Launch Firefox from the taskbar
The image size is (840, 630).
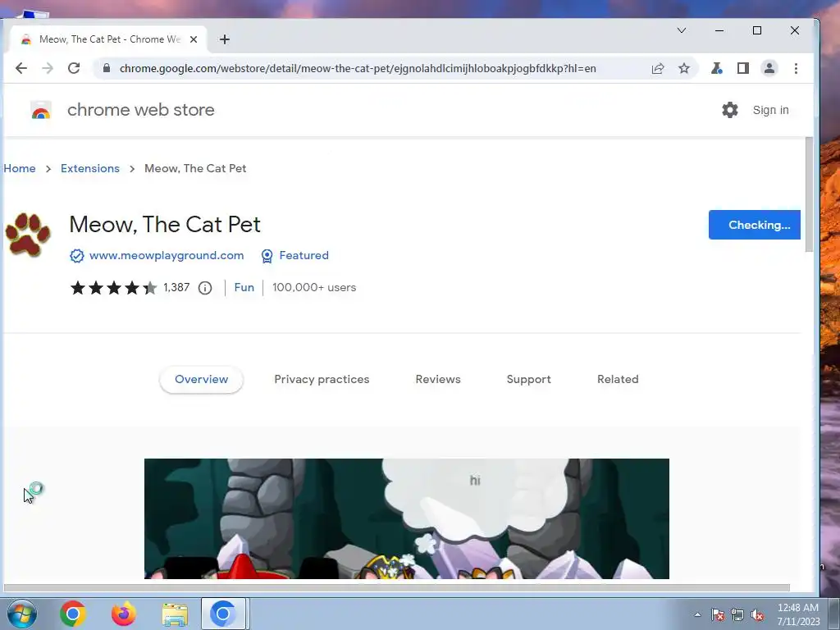pyautogui.click(x=123, y=614)
